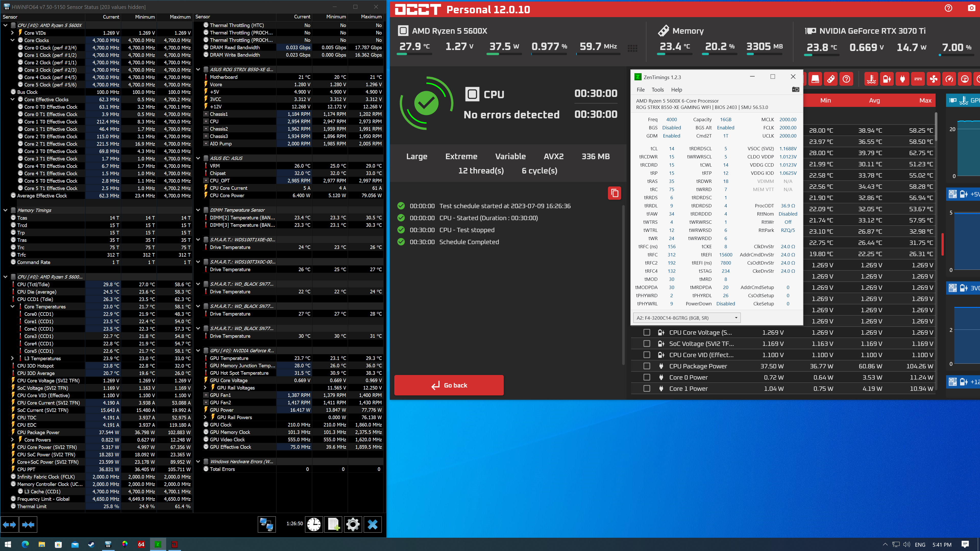The width and height of the screenshot is (980, 551).
Task: Select OCCT usage dial filter icon
Action: point(965,79)
